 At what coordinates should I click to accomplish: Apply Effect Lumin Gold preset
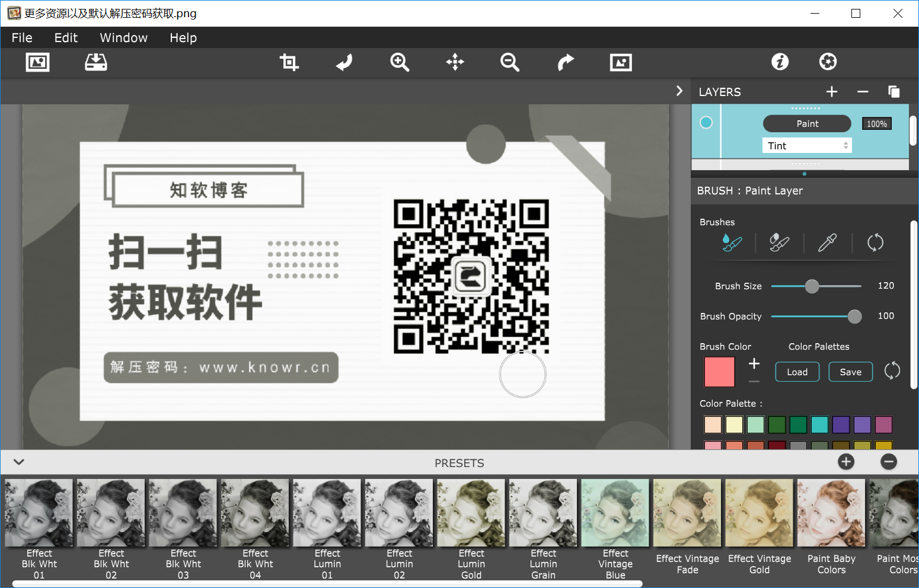(471, 529)
